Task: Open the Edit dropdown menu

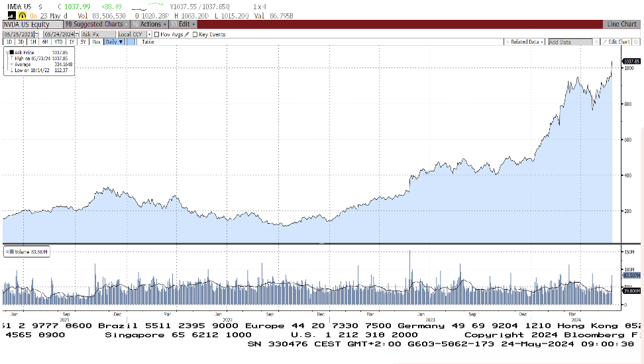Action: (183, 24)
